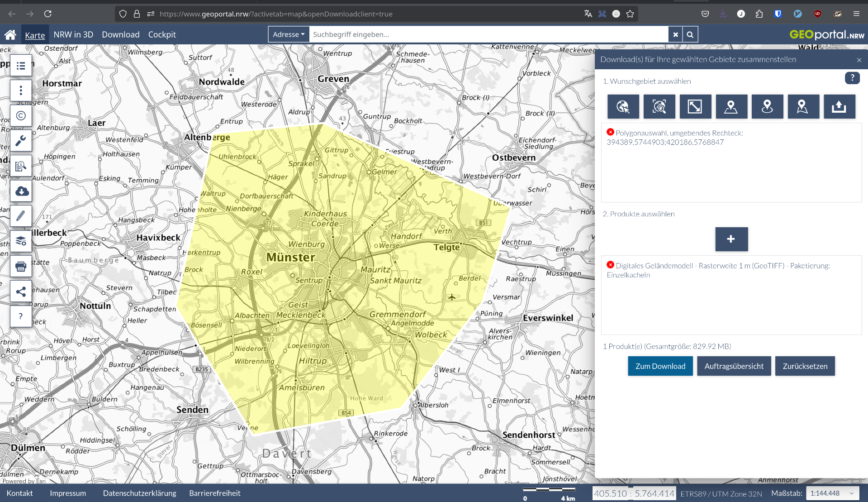The height and width of the screenshot is (502, 868).
Task: Select the pencil drawing tool
Action: tap(21, 216)
